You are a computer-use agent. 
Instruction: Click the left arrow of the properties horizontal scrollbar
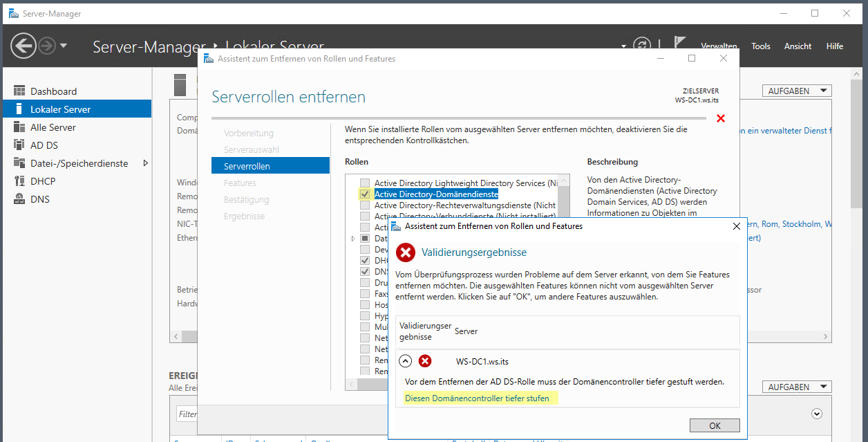click(176, 336)
